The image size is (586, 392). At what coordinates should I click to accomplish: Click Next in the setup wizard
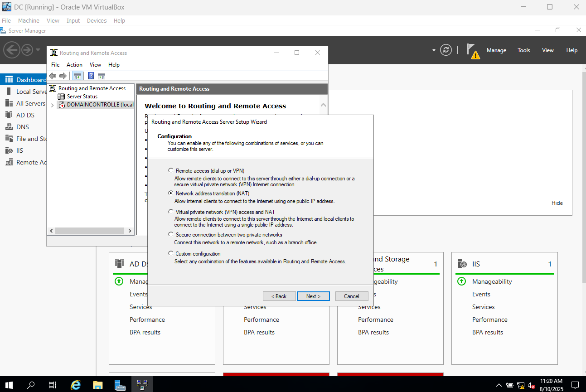[x=313, y=296]
